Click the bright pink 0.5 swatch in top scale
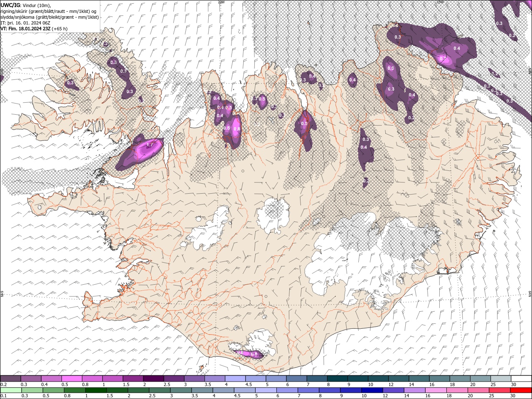 (x=71, y=379)
